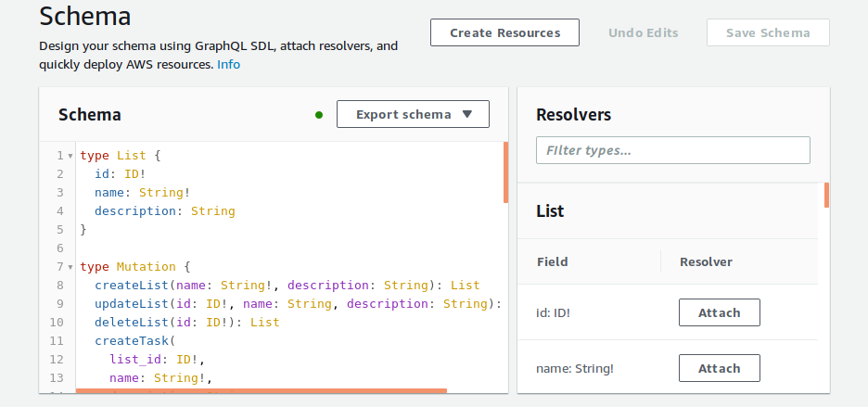Click 'name: String!' on line 3 of the editor

tap(143, 193)
